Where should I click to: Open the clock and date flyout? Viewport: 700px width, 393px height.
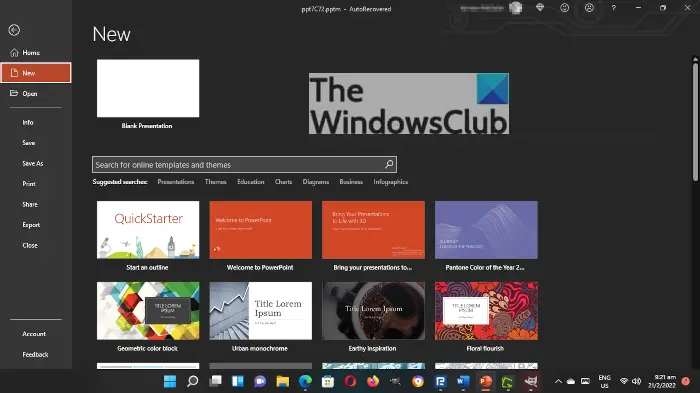point(662,381)
